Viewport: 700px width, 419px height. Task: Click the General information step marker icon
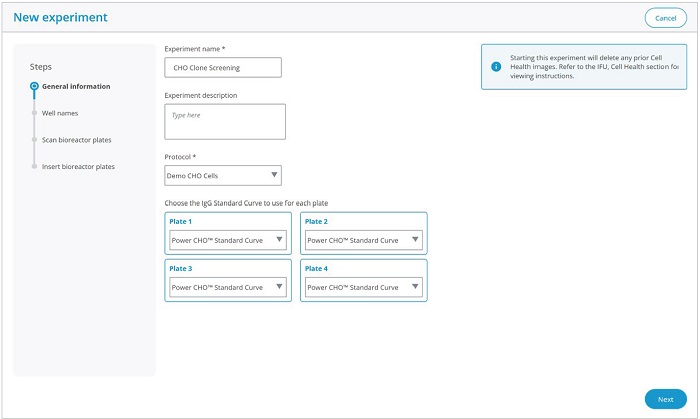coord(34,86)
